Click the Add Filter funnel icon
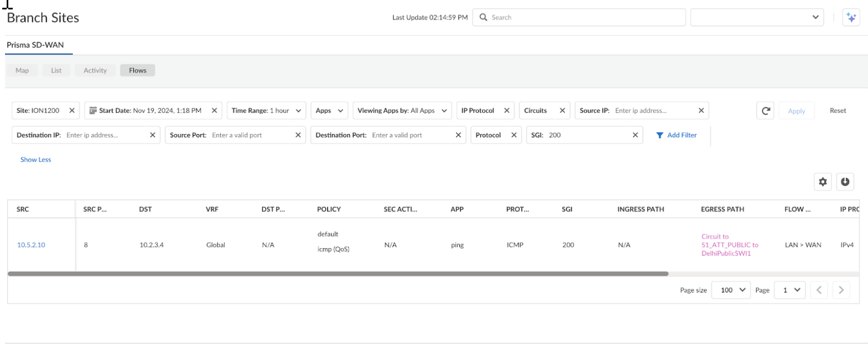This screenshot has width=868, height=344. [x=659, y=135]
